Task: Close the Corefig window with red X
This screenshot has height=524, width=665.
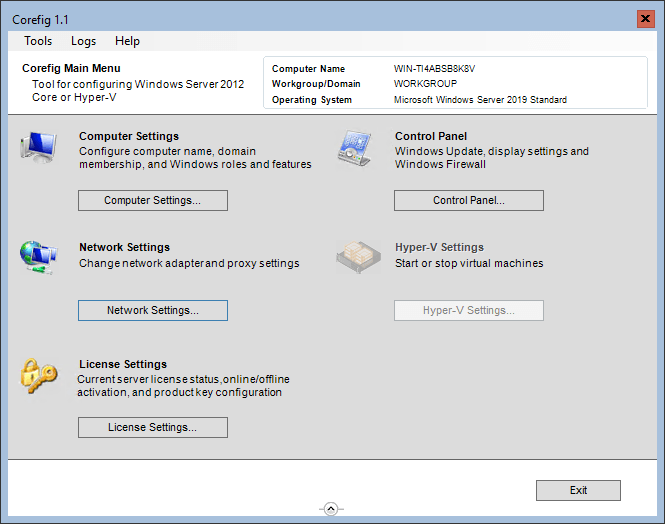Action: tap(645, 19)
